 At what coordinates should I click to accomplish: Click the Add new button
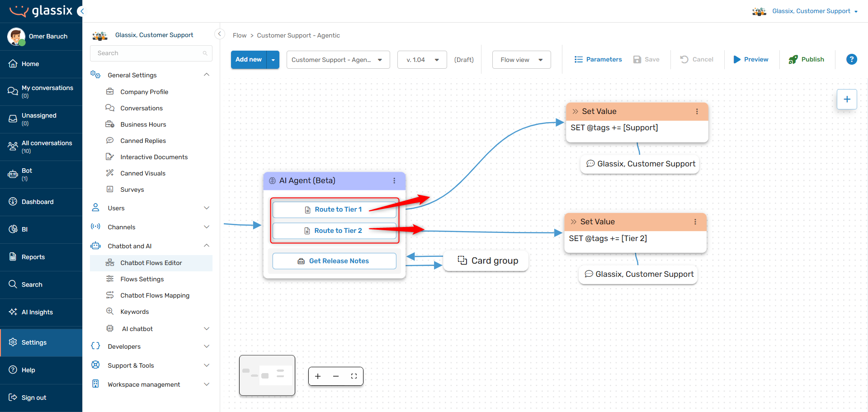(x=249, y=60)
